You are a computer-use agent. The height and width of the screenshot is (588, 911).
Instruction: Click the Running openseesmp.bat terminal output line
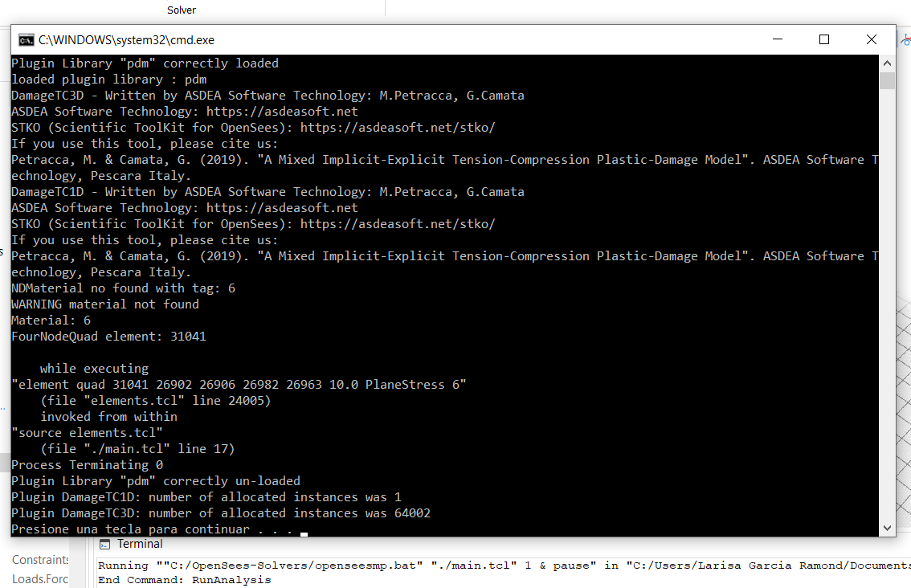[x=504, y=566]
